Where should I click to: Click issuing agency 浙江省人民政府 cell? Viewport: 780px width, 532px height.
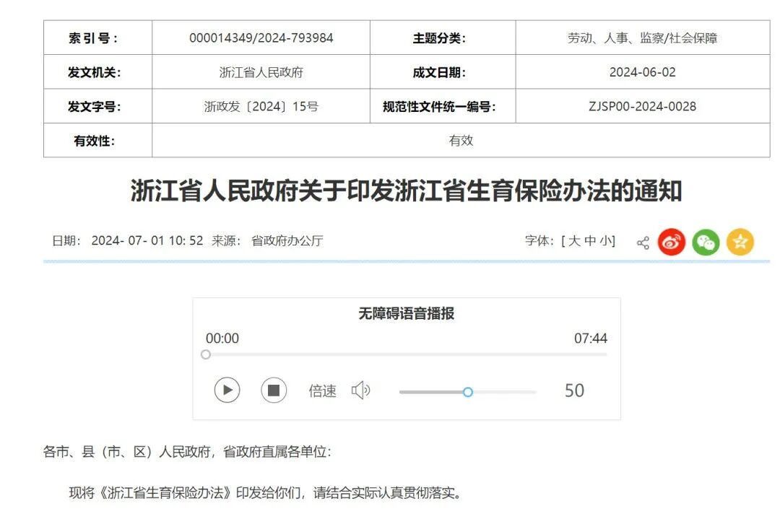click(x=261, y=72)
